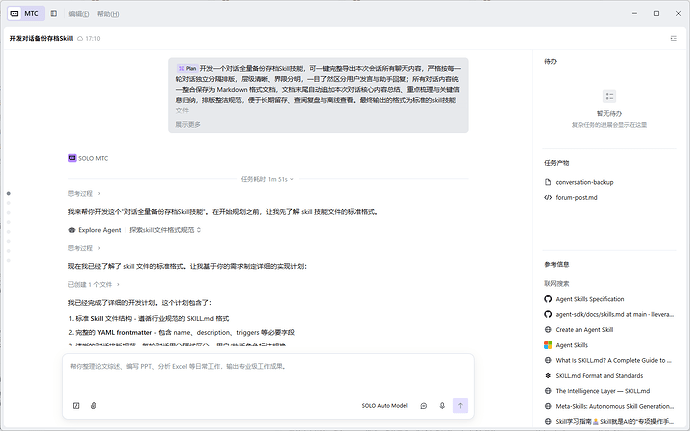
Task: Expand 已创建 1 个文件 list
Action: [94, 284]
